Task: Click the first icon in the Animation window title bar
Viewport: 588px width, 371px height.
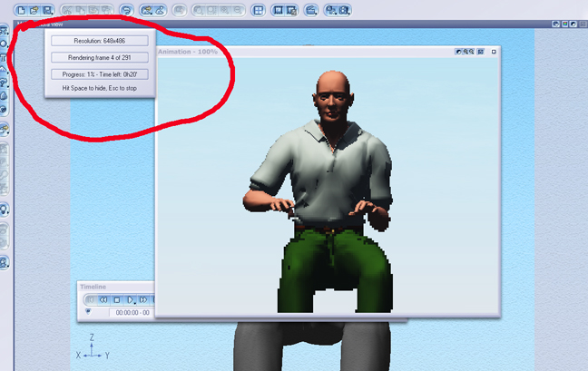Action: pos(458,52)
